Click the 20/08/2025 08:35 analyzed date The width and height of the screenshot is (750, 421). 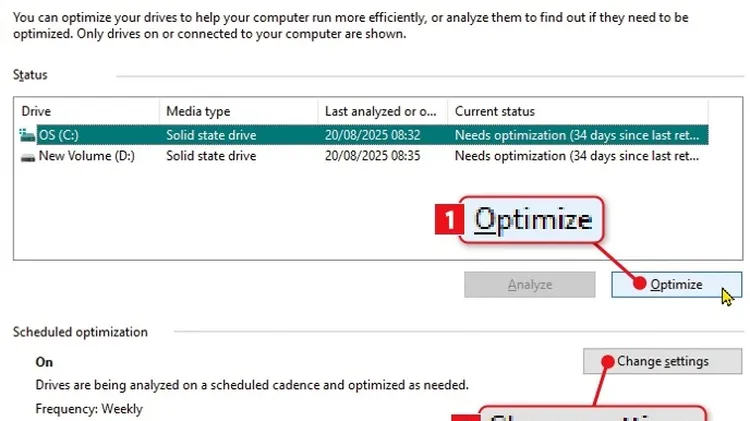point(373,156)
